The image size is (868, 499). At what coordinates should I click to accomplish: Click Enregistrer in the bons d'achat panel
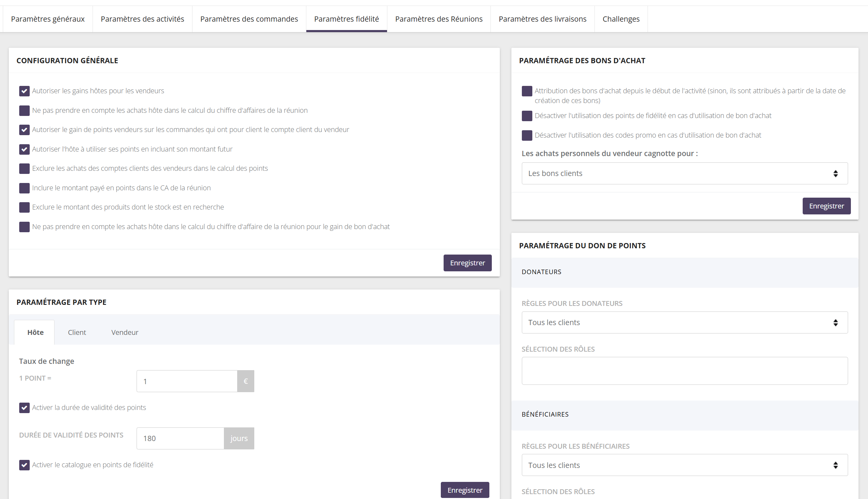(x=826, y=206)
